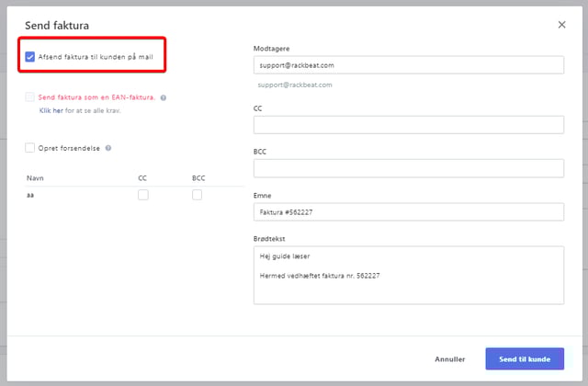
Task: Click into the CC input field
Action: [x=408, y=124]
